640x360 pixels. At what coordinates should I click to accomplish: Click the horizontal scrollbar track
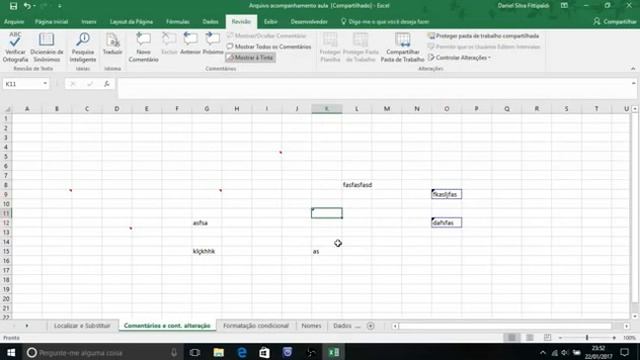(x=505, y=326)
